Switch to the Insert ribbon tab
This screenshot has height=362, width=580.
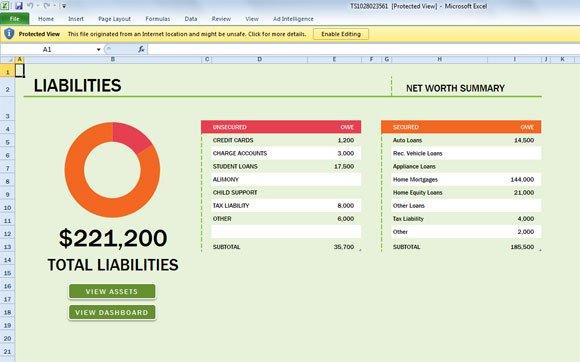coord(76,19)
